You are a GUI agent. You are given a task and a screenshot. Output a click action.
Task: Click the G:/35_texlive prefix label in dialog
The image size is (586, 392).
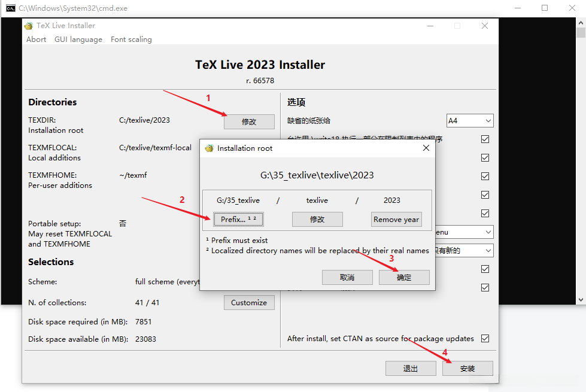(238, 200)
